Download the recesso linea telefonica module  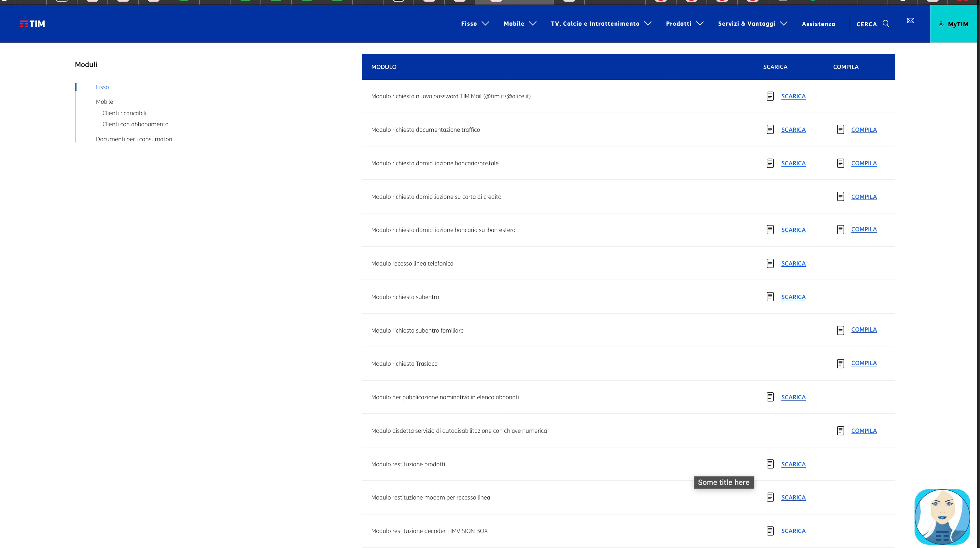click(x=793, y=264)
